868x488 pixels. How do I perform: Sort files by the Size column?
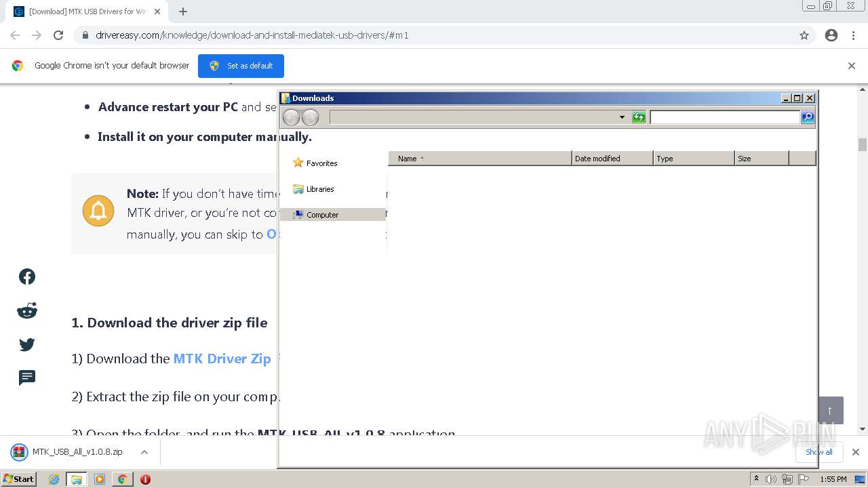762,159
